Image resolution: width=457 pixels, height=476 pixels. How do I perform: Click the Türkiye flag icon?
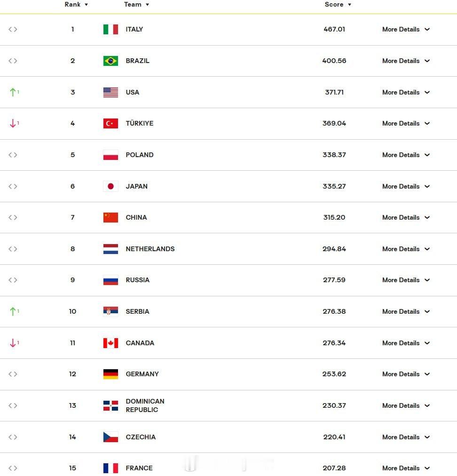pyautogui.click(x=110, y=124)
